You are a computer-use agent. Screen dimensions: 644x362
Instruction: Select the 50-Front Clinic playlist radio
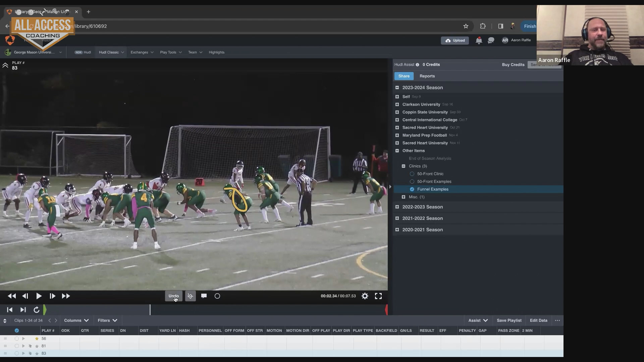[x=412, y=174]
